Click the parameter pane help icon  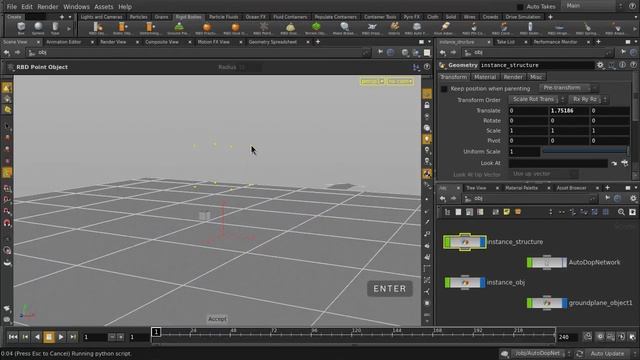click(x=633, y=65)
